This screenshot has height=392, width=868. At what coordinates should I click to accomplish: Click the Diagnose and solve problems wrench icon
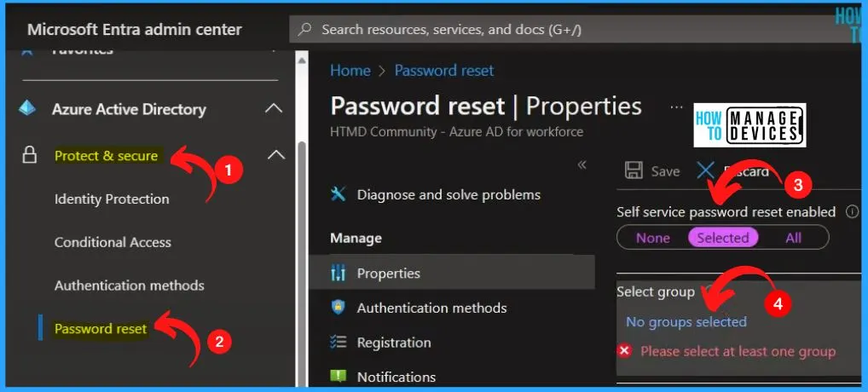(339, 194)
